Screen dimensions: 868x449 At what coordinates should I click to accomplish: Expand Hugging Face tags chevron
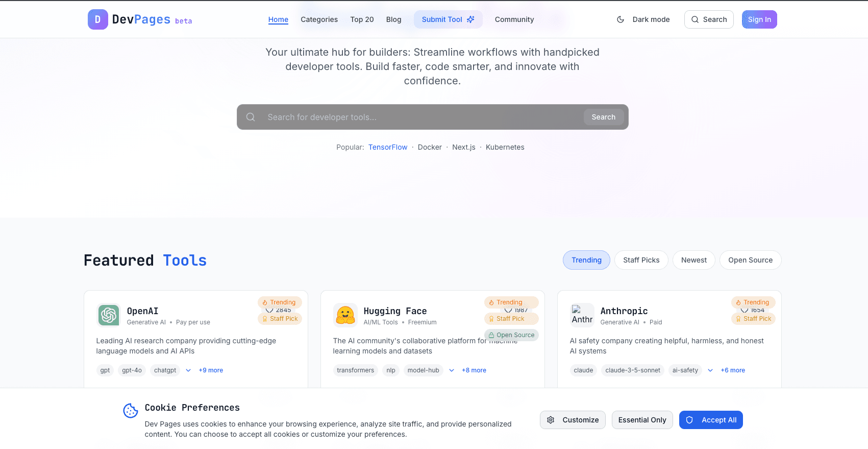tap(452, 370)
